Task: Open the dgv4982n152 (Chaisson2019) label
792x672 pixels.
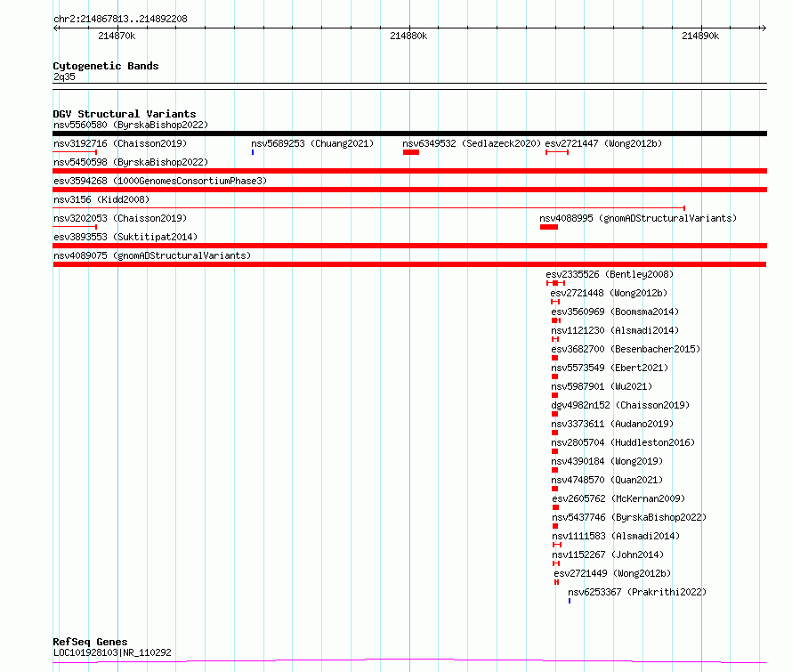Action: (620, 405)
